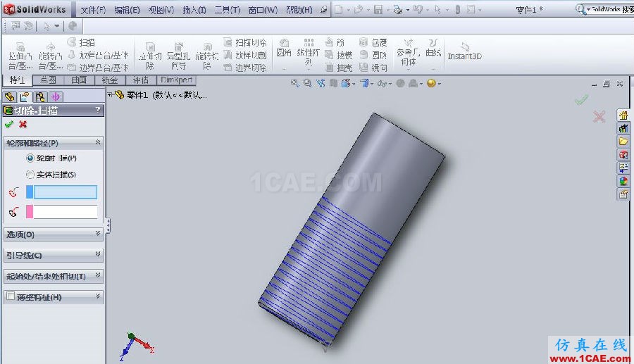Open the Apply Scene dropdown arrow

(421, 84)
